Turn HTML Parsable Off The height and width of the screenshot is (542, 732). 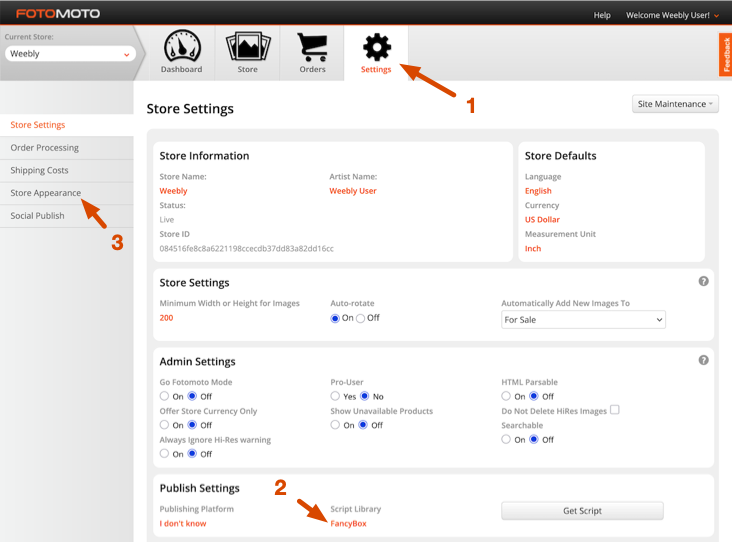pyautogui.click(x=534, y=396)
